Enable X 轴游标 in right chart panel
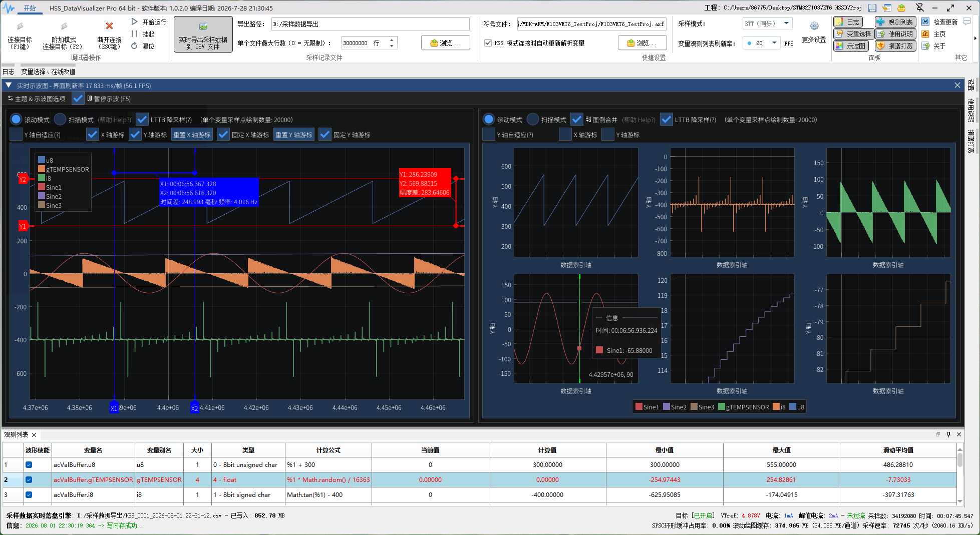Screen dimensions: 980x535 point(565,134)
